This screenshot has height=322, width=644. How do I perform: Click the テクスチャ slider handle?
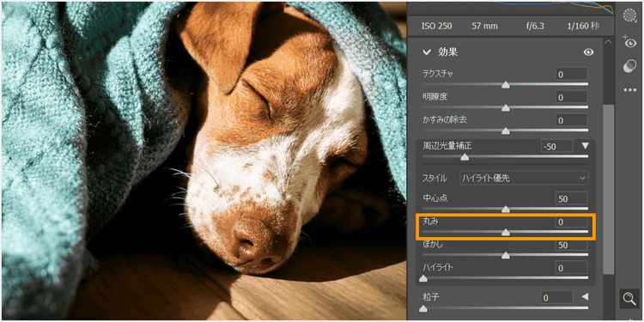[x=506, y=85]
